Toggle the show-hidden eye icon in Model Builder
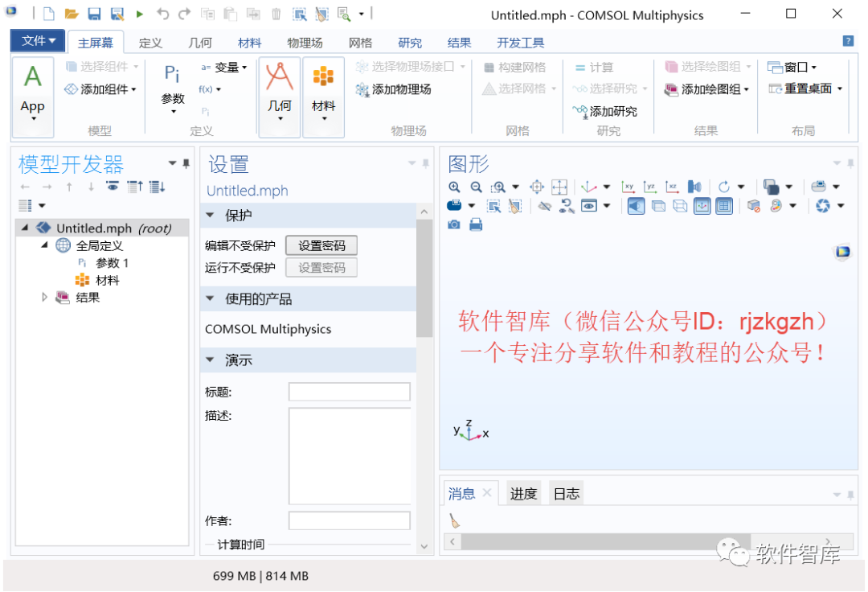The height and width of the screenshot is (592, 868). (113, 187)
